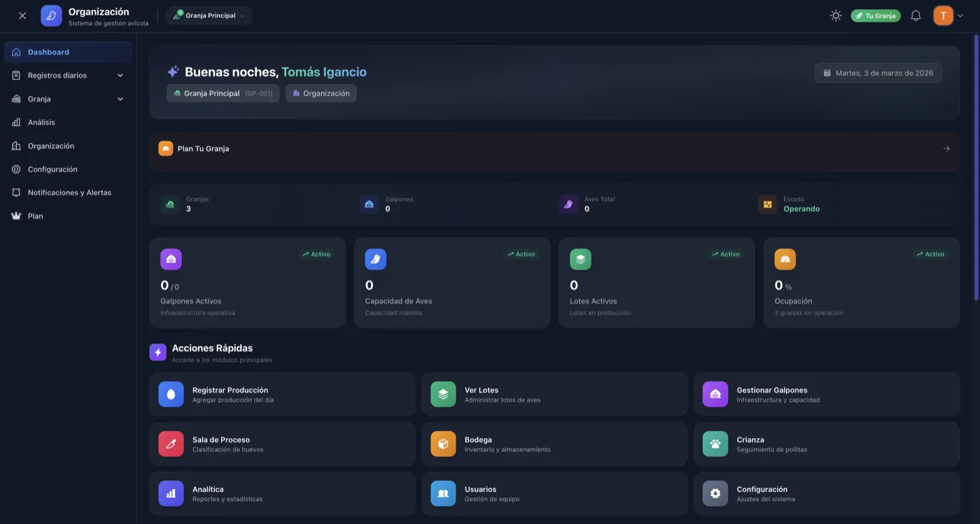
Task: Click the Activo badge on Ocupación card
Action: [x=930, y=254]
